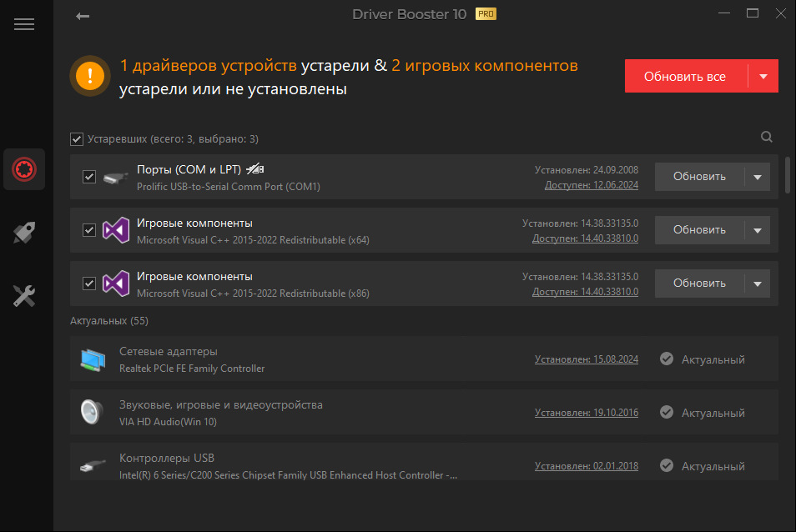The height and width of the screenshot is (532, 796).
Task: Open the Установлен: 02.01.2018 link
Action: pyautogui.click(x=587, y=465)
